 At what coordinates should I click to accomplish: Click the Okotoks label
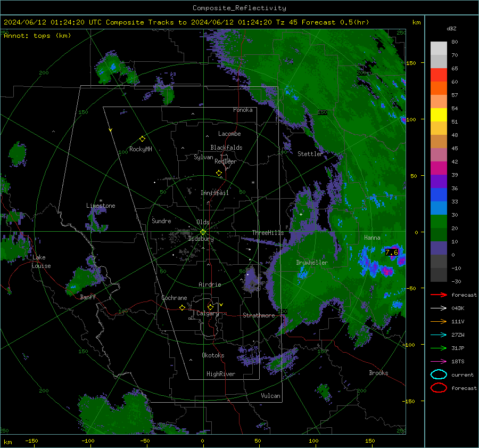213,355
